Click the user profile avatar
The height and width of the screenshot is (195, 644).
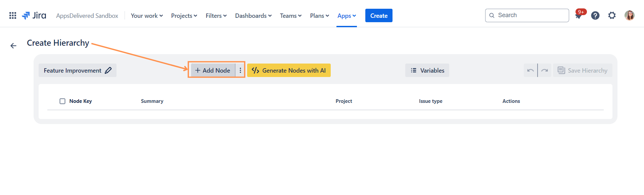629,15
